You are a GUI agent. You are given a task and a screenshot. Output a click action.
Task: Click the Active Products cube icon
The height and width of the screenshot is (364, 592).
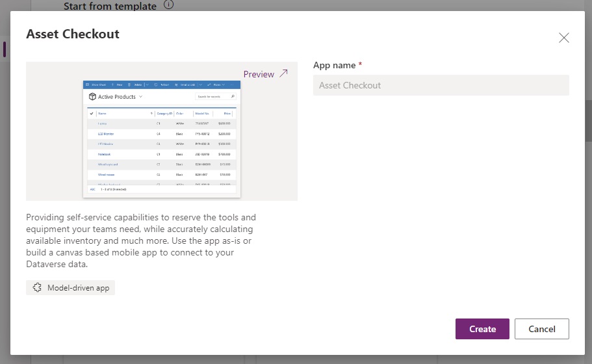click(92, 97)
